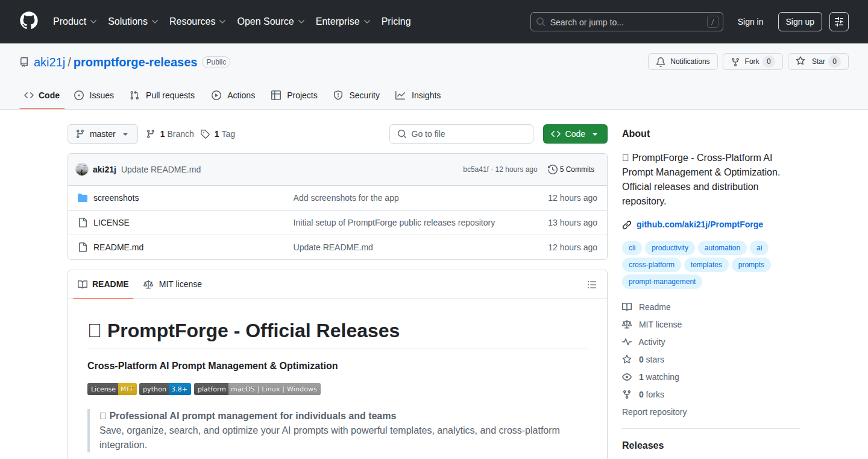Click the Go to file search box
The image size is (868, 459).
[x=461, y=134]
